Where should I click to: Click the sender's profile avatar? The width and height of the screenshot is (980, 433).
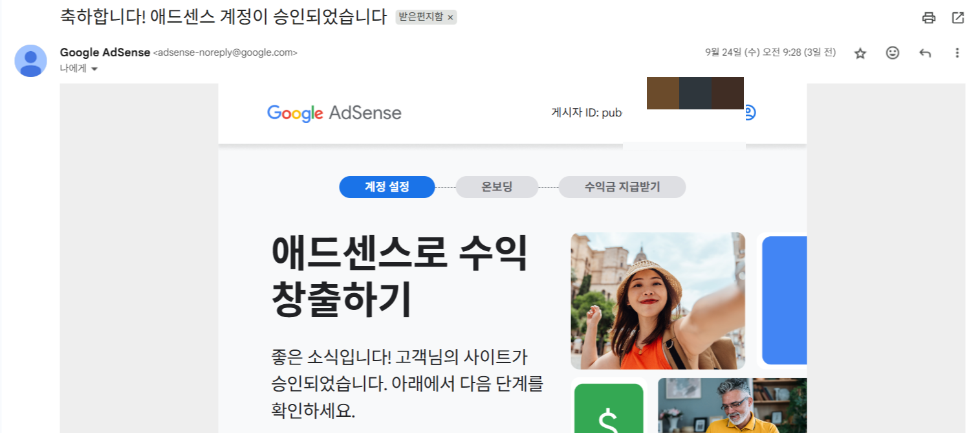click(30, 60)
